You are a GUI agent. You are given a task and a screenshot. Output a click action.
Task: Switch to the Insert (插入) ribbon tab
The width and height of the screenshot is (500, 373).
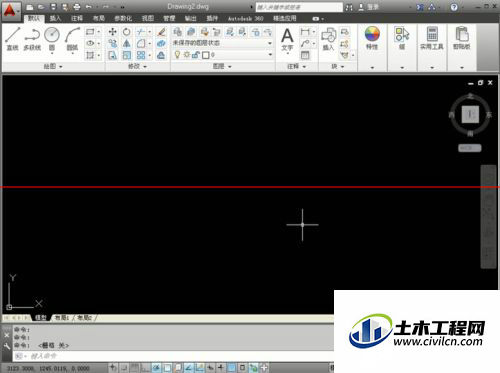pyautogui.click(x=55, y=18)
